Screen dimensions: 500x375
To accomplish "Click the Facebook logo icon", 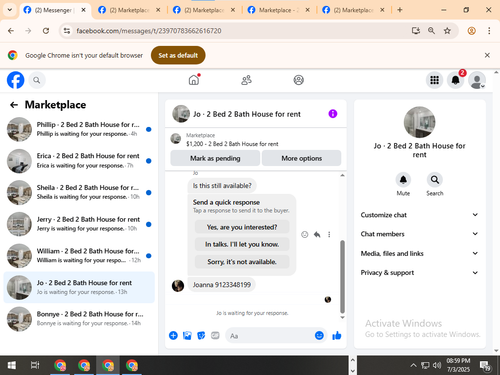I will [16, 80].
